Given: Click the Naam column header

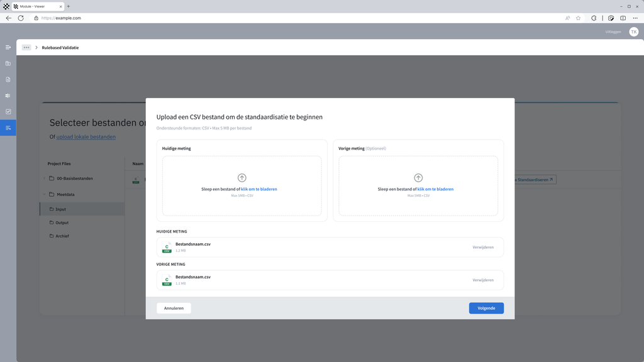Looking at the screenshot, I should (x=138, y=164).
